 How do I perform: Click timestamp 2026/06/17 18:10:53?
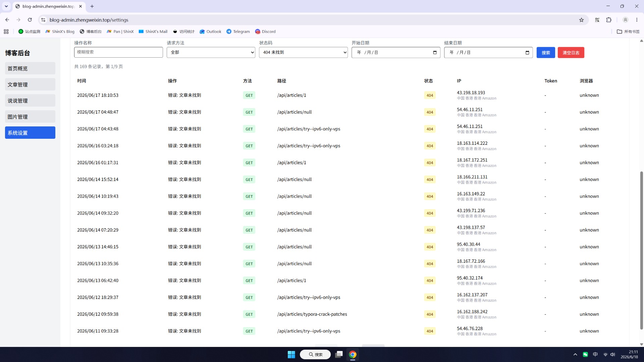click(98, 95)
